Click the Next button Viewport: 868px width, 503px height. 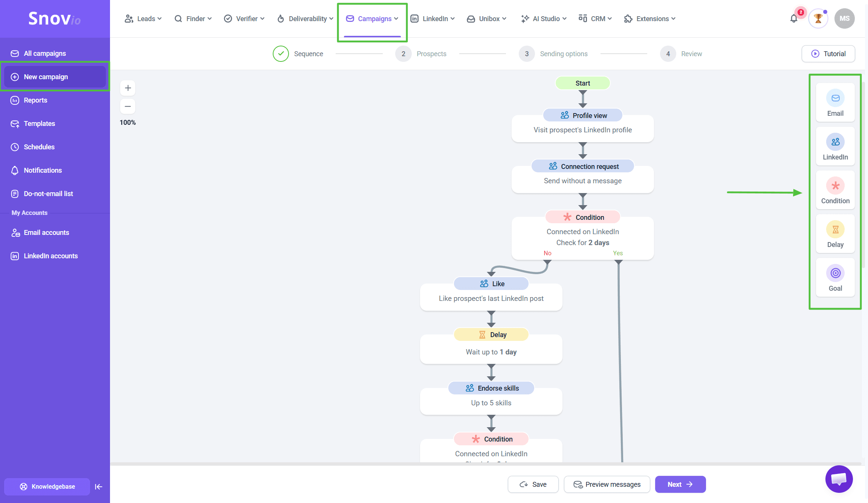[x=680, y=484]
